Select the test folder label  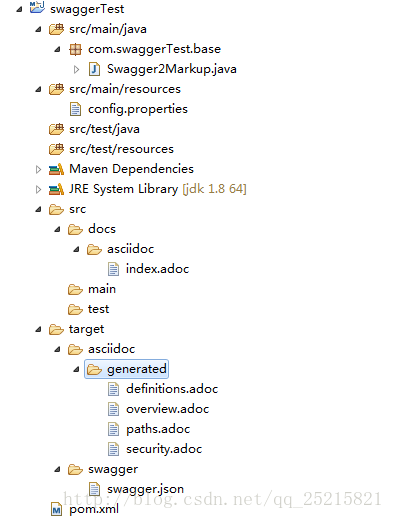click(98, 309)
